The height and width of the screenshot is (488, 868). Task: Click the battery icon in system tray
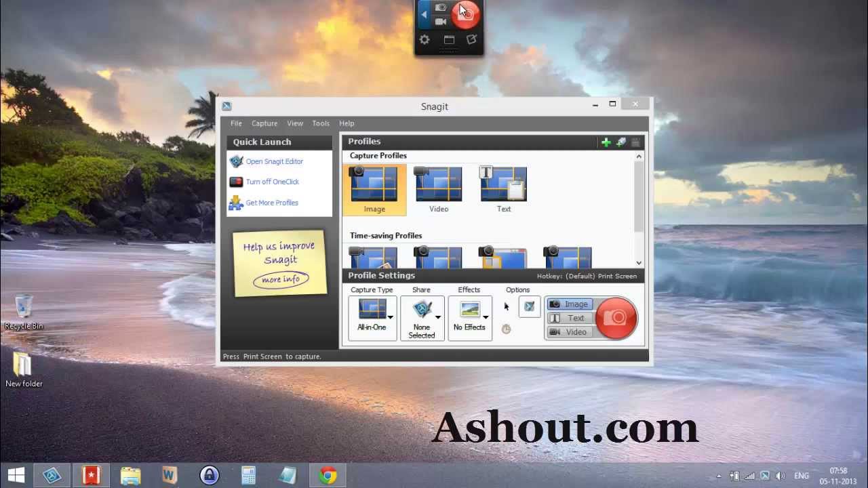pyautogui.click(x=734, y=476)
